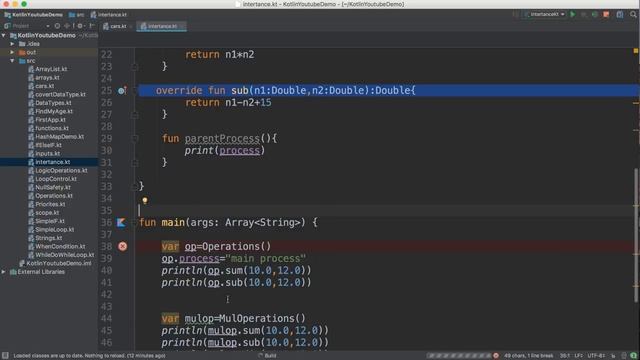
Task: Fold the sub function at line 25
Action: point(134,91)
